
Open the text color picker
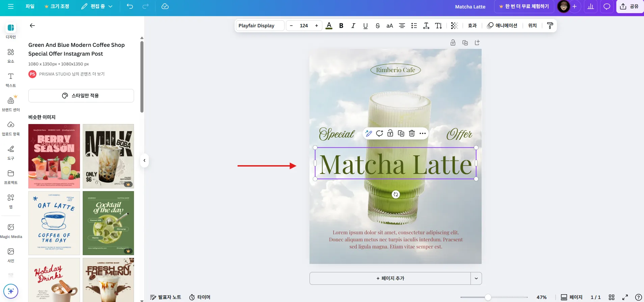[x=329, y=26]
